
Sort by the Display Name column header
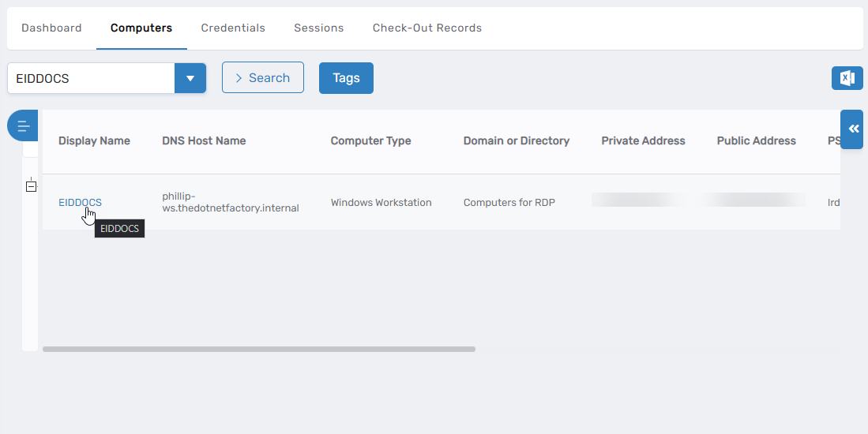coord(94,141)
